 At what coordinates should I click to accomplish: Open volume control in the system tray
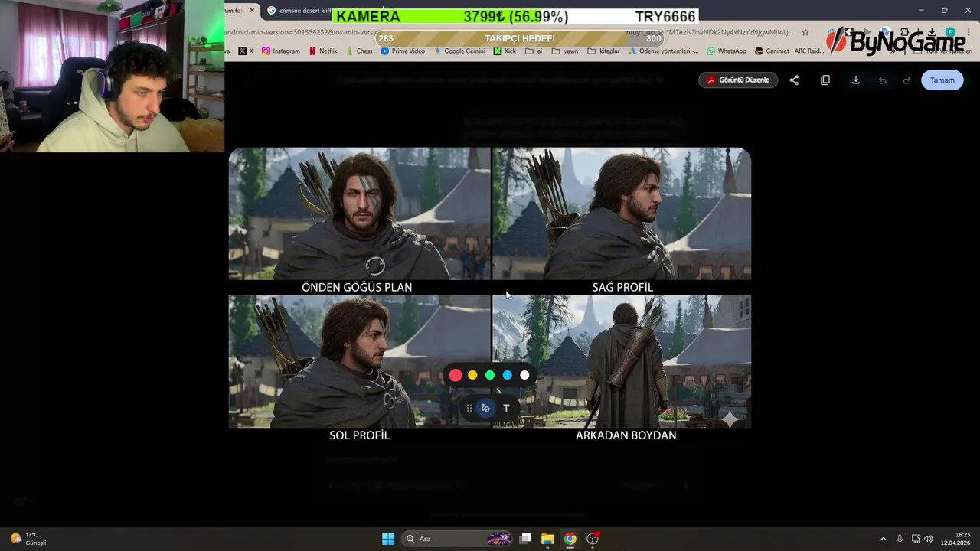929,539
